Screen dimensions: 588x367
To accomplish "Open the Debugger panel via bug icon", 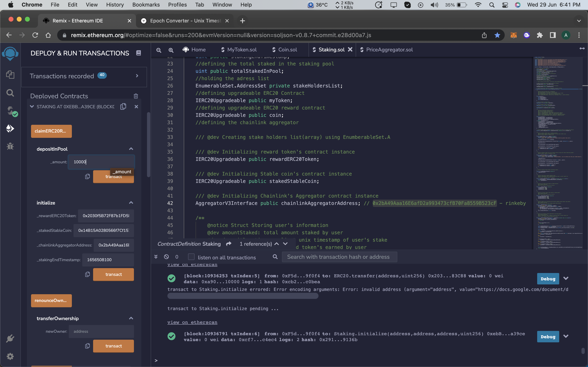I will click(x=10, y=146).
